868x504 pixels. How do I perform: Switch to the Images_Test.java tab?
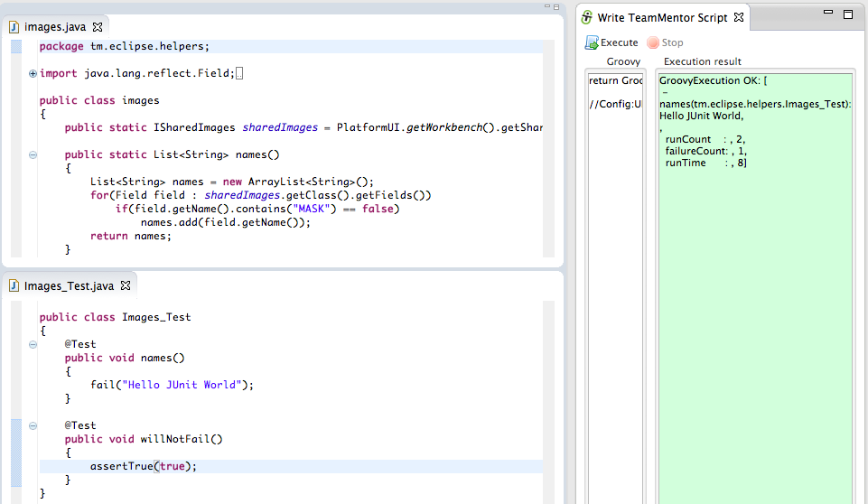coord(69,285)
